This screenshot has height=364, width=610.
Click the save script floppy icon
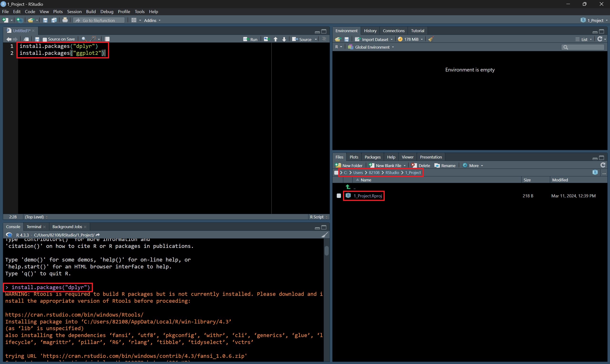click(x=37, y=39)
